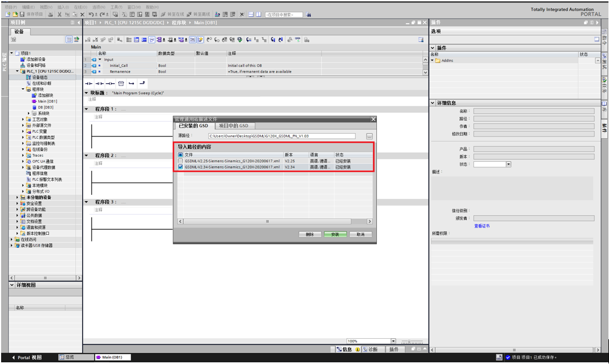Switch to Portal 视图
Screen dimensions: 609x364
point(26,357)
